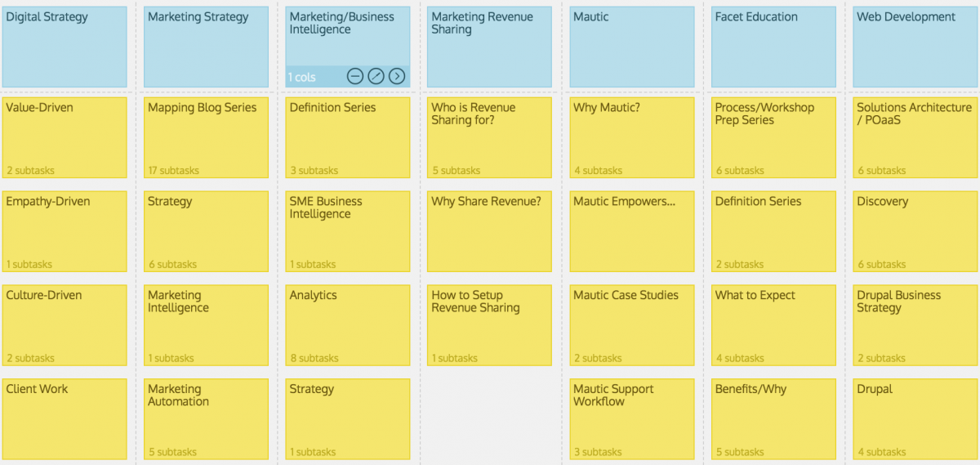Screen dimensions: 980x465
Task: Open the Mapping Blog Series card
Action: coord(207,137)
